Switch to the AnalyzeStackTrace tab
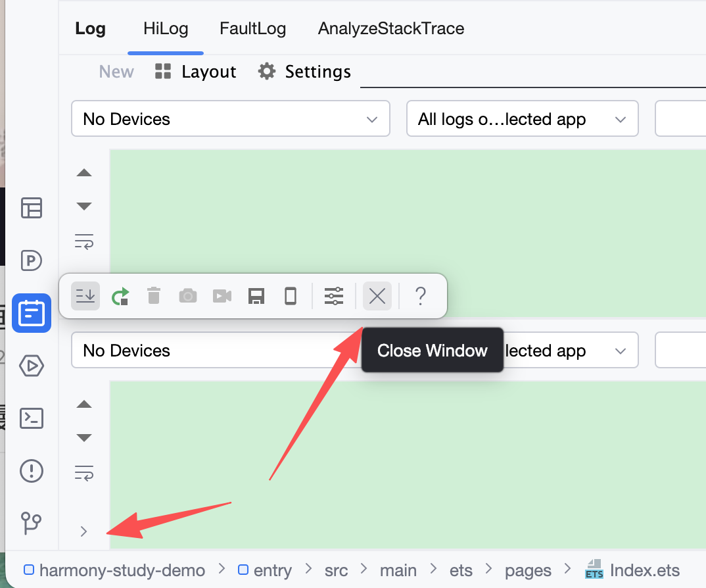Screen dimensions: 706x588 tap(391, 29)
